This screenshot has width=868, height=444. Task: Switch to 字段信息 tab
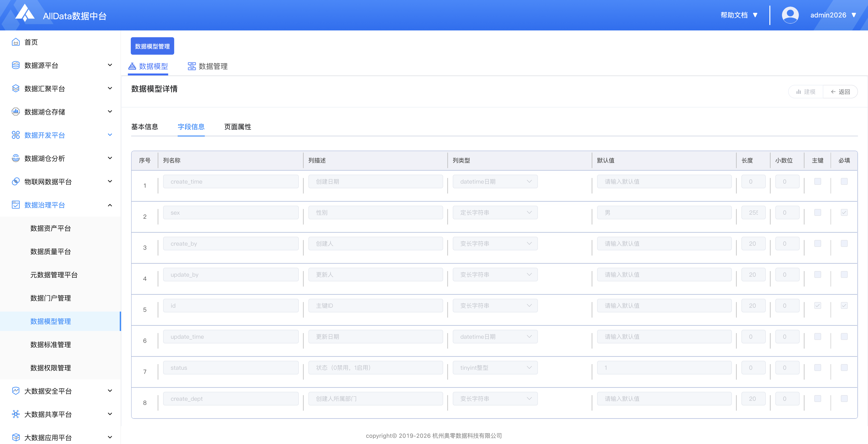coord(191,127)
